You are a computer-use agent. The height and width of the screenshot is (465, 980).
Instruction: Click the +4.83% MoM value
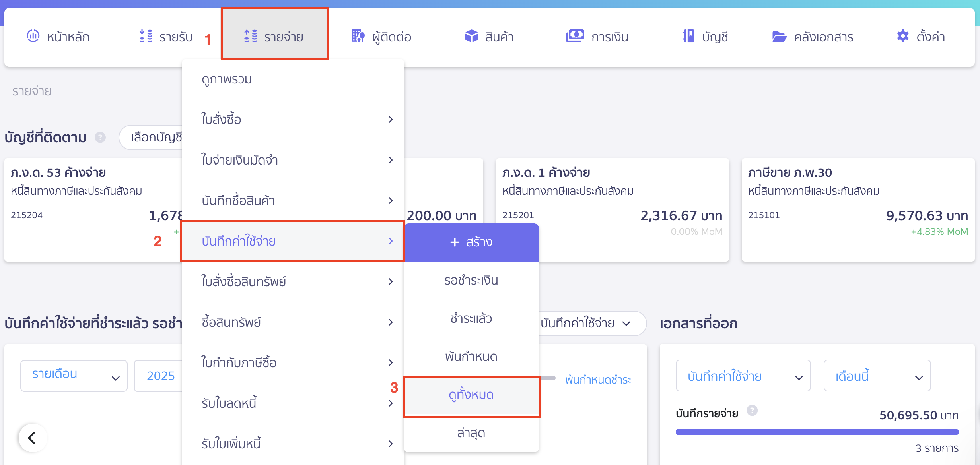[x=939, y=231]
